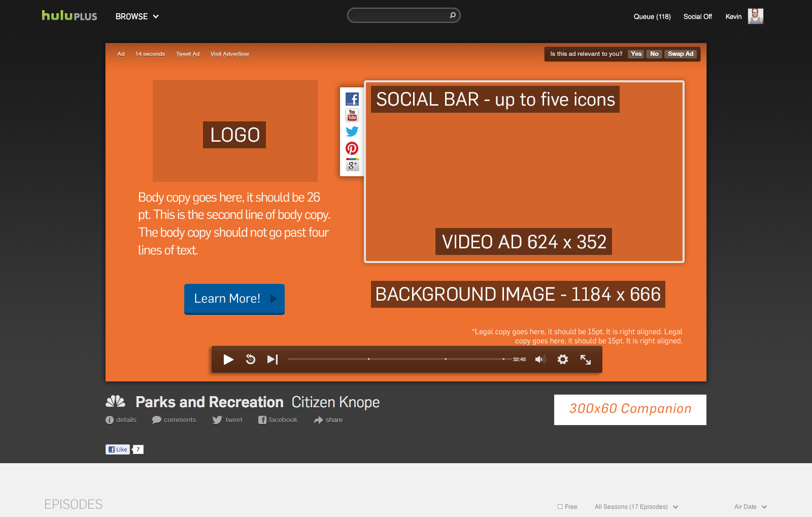Click Swap Ad button
The height and width of the screenshot is (517, 812).
681,54
